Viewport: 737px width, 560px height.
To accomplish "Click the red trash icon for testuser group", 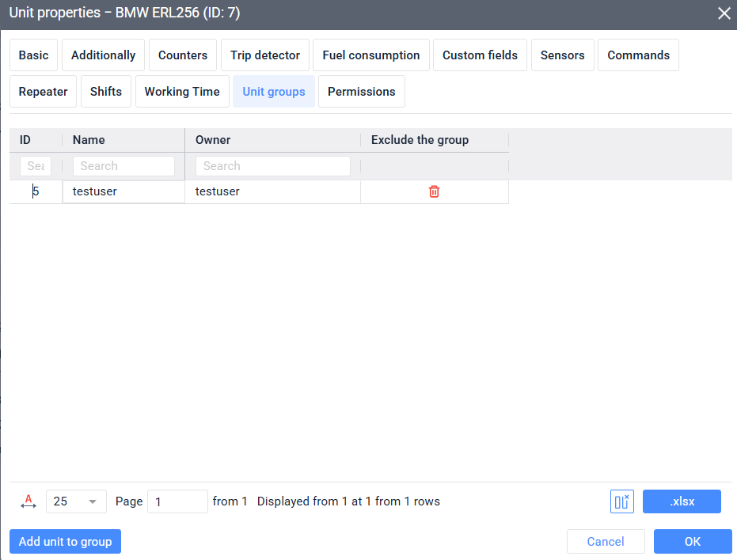I will (434, 191).
